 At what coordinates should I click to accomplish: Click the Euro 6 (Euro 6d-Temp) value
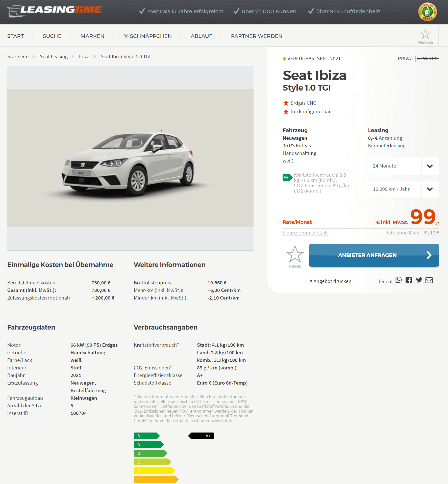pyautogui.click(x=222, y=383)
